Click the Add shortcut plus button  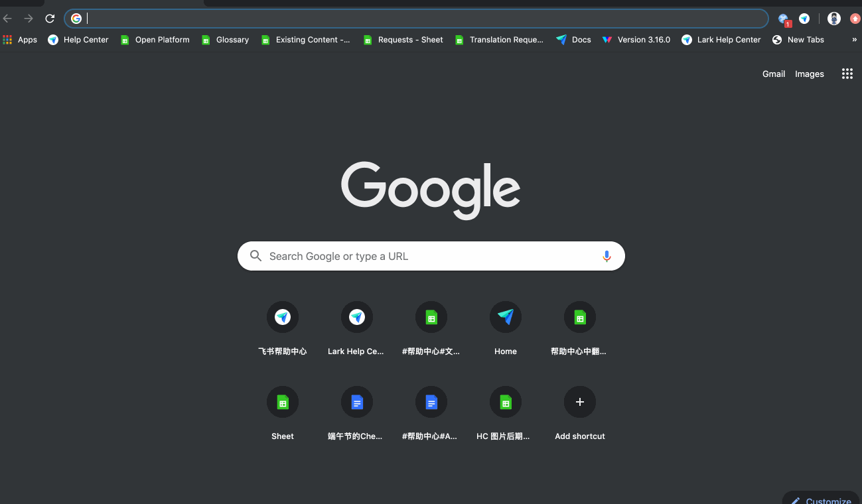580,403
